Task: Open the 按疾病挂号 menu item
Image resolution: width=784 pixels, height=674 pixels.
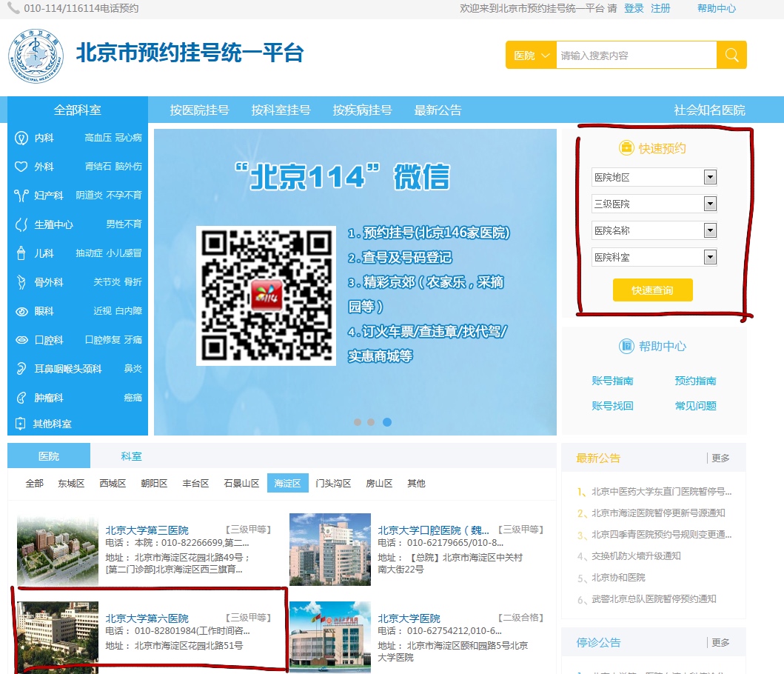Action: point(363,110)
